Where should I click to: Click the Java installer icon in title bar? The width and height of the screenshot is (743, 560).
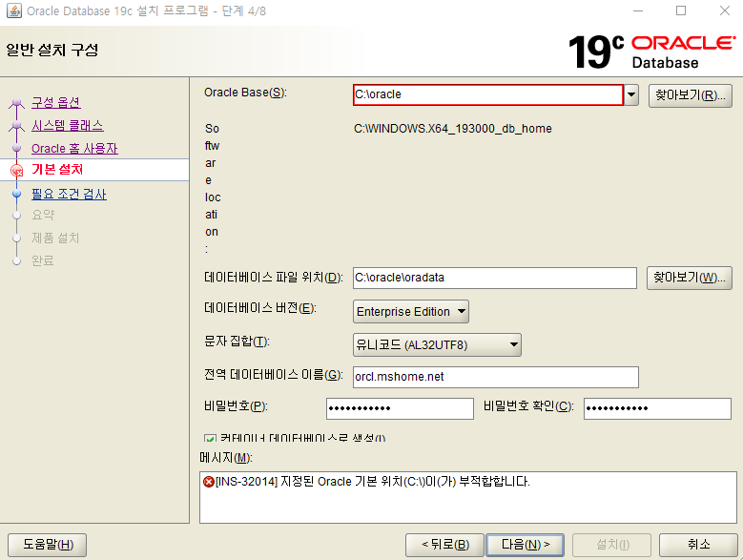(x=13, y=10)
